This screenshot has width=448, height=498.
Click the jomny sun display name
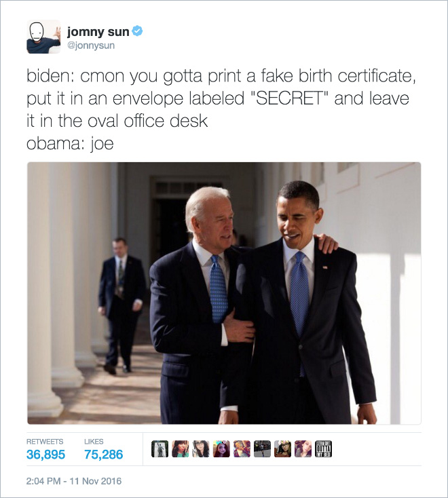tap(98, 31)
